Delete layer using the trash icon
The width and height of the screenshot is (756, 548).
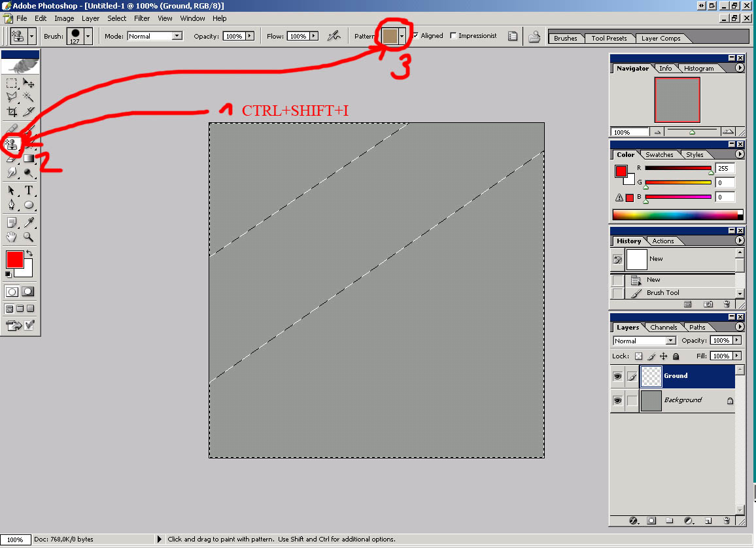727,521
